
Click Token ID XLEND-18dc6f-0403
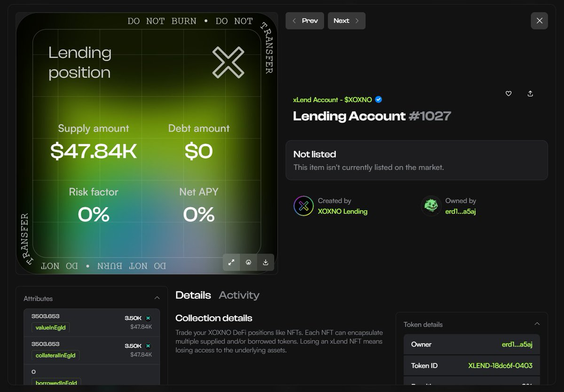501,365
